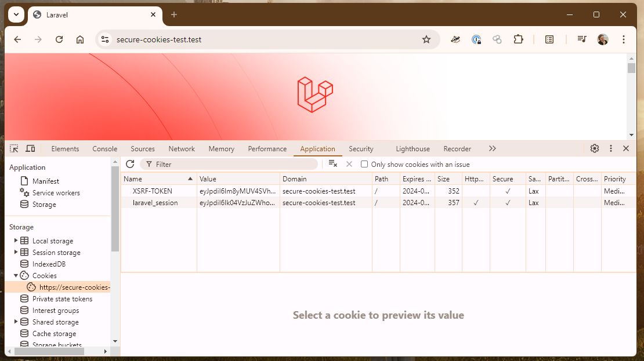Open Interest groups

56,311
